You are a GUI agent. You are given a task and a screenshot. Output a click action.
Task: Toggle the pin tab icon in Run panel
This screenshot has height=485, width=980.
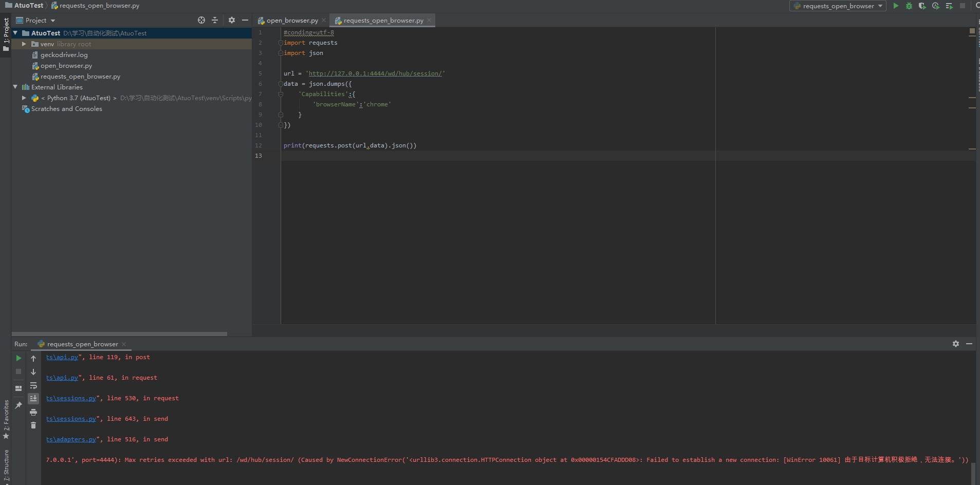(x=19, y=405)
